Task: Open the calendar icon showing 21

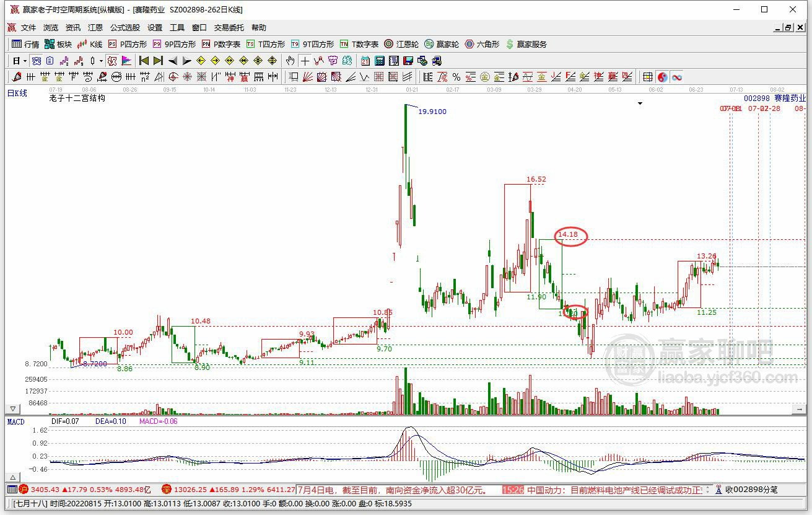Action: coord(365,61)
